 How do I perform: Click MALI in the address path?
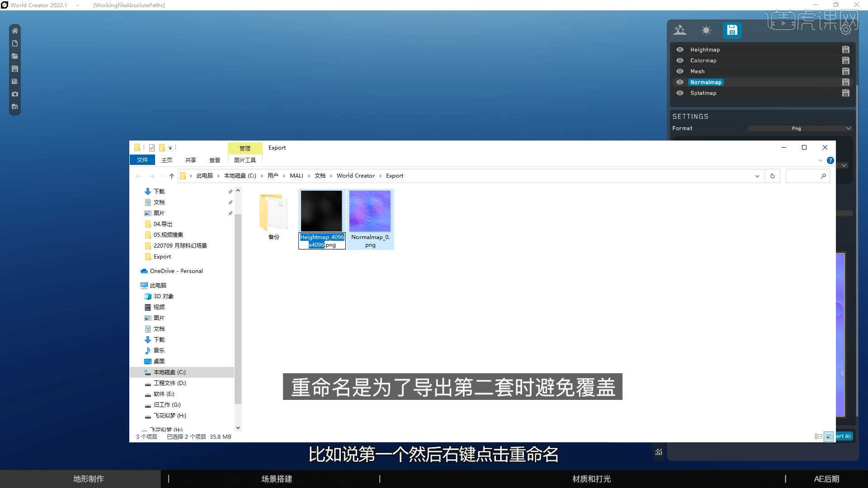coord(297,176)
